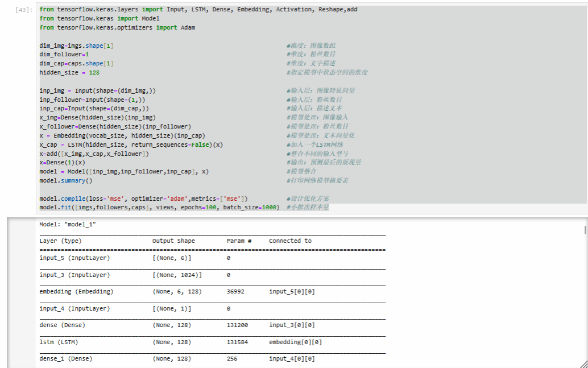
Task: Click the '0' param count for input_3
Action: (x=229, y=275)
